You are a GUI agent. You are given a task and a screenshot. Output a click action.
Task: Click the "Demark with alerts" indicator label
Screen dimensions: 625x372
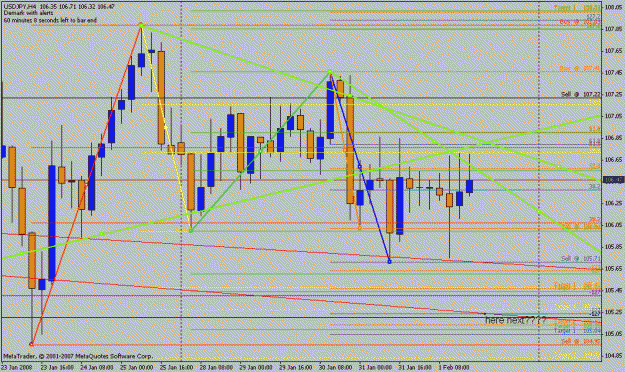point(28,13)
